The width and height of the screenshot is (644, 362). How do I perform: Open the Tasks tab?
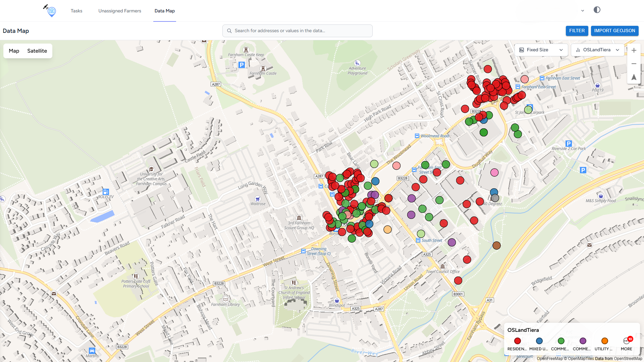[76, 11]
